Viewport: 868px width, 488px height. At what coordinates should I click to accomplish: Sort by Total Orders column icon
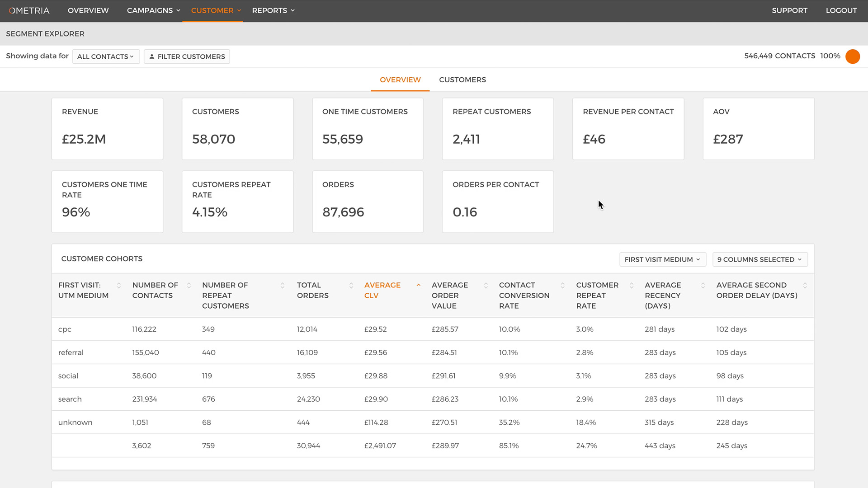coord(351,285)
